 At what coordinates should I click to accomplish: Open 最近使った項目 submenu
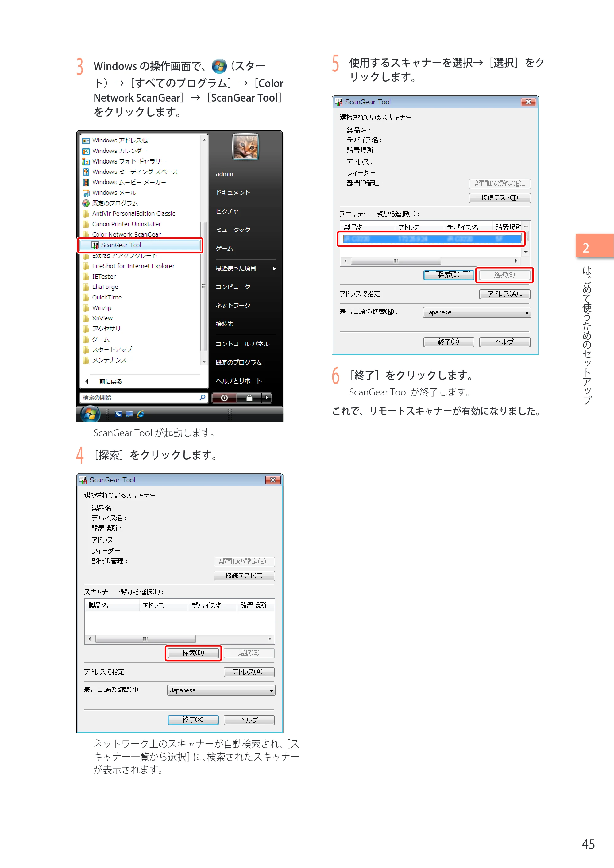coord(245,269)
